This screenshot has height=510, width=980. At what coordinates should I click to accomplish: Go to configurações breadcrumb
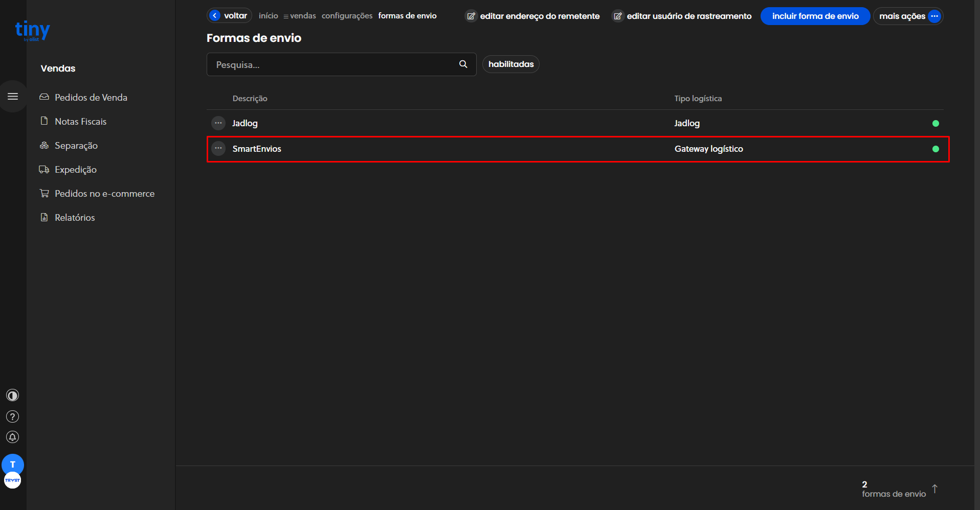coord(347,16)
